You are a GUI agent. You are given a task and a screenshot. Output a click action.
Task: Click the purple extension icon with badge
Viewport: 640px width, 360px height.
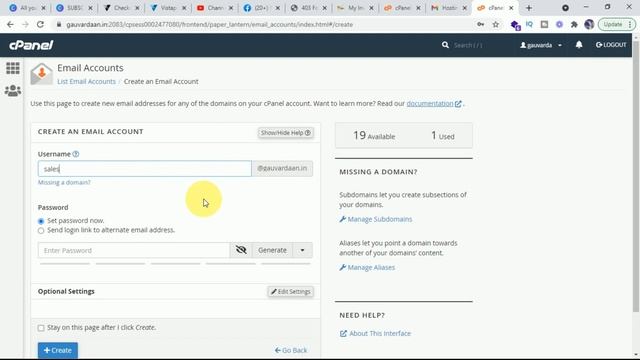515,25
